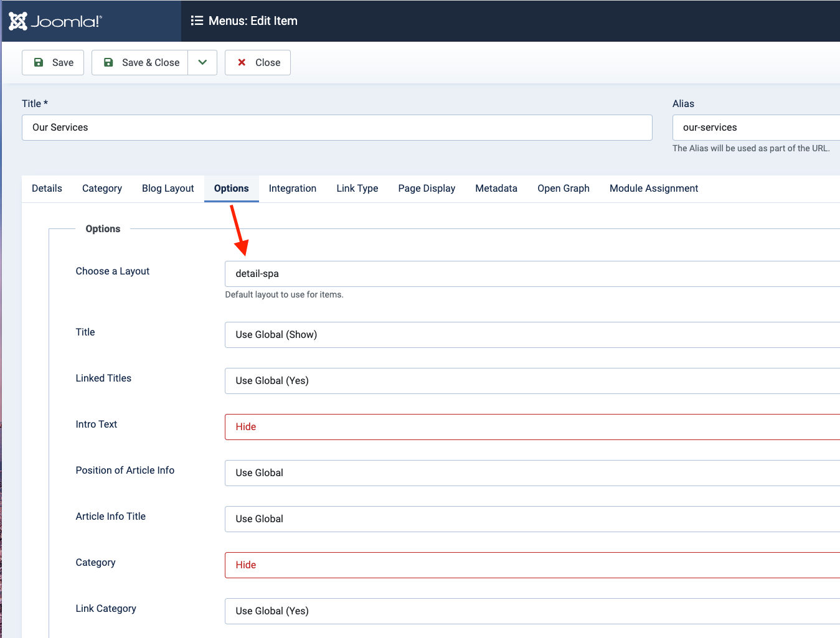
Task: Click the Save button
Action: 53,62
